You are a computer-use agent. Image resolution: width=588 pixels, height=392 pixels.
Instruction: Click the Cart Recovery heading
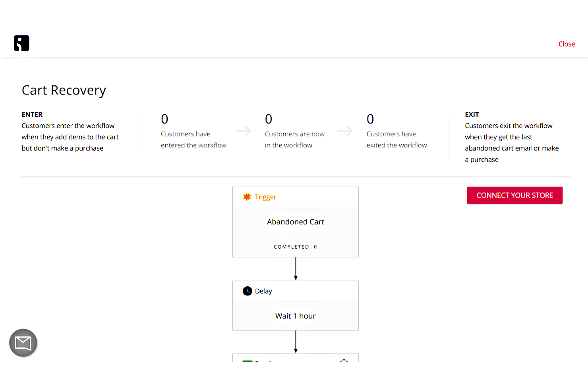(64, 91)
